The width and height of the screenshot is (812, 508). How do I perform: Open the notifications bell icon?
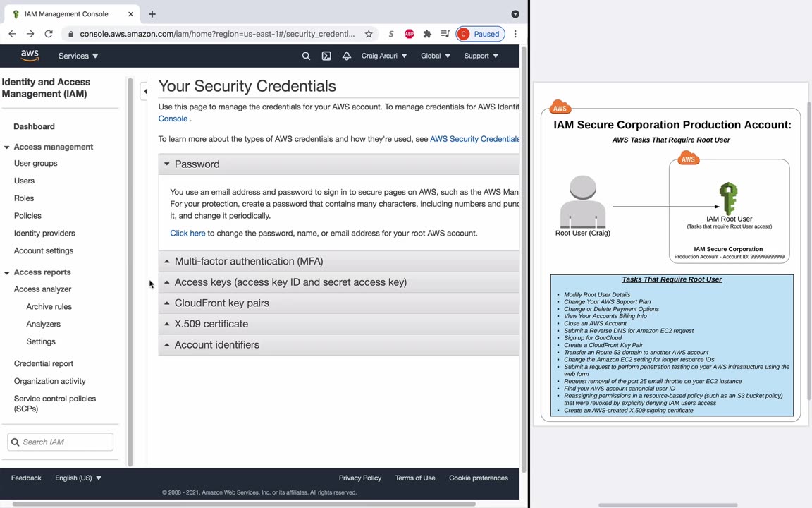pos(347,56)
